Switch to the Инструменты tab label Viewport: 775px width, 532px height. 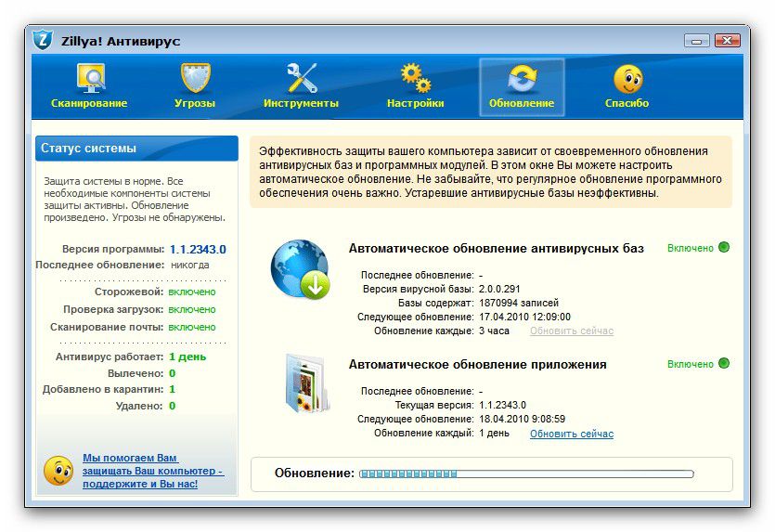[x=301, y=103]
